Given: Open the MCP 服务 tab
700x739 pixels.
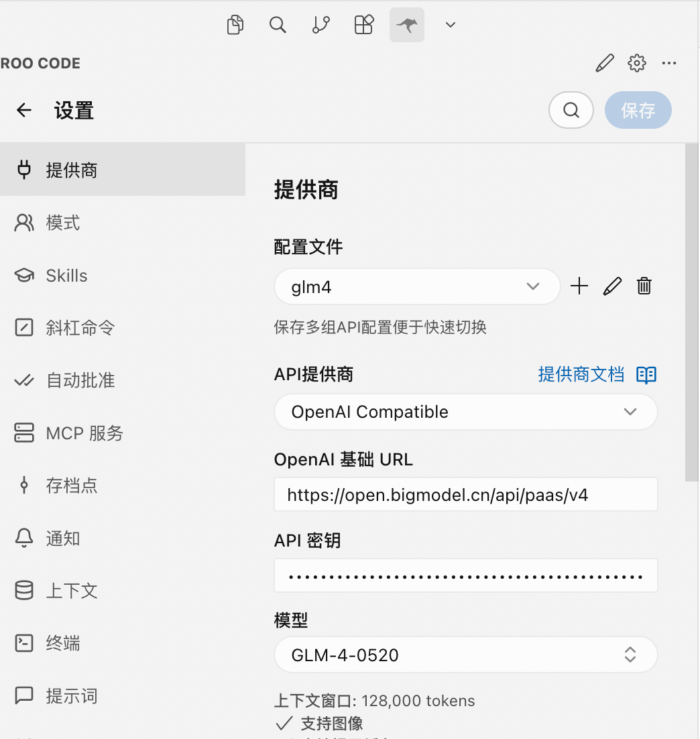Looking at the screenshot, I should point(123,433).
